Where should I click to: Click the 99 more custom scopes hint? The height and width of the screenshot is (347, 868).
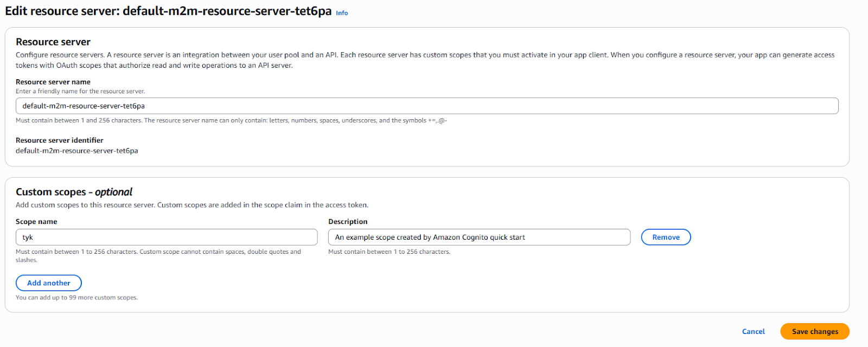pos(76,298)
